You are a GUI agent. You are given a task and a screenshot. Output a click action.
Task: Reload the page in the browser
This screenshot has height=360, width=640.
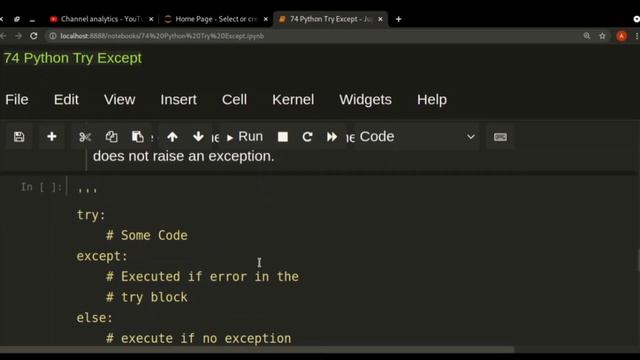(x=34, y=36)
